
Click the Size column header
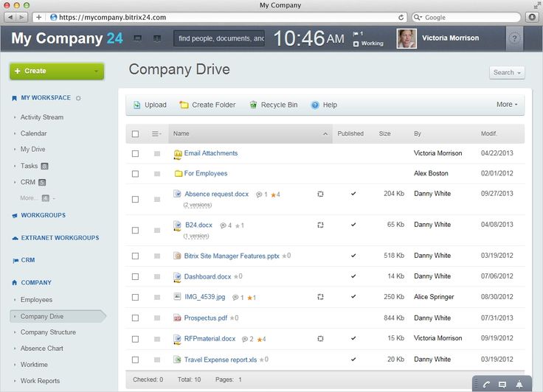384,133
